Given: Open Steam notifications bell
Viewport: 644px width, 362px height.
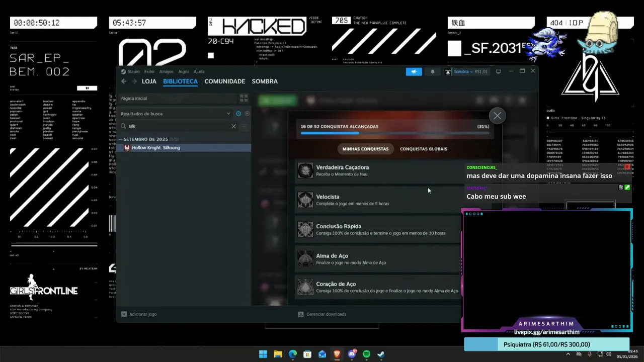Looking at the screenshot, I should pyautogui.click(x=432, y=71).
